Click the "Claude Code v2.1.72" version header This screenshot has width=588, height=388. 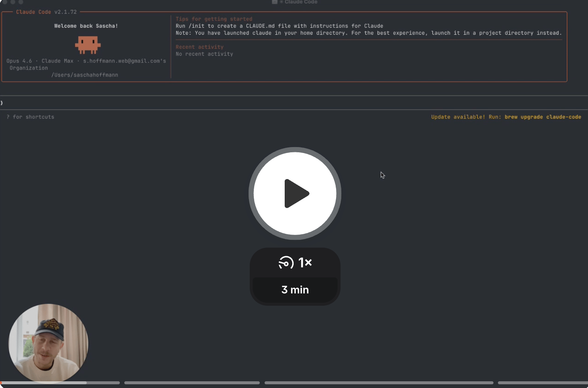click(47, 12)
